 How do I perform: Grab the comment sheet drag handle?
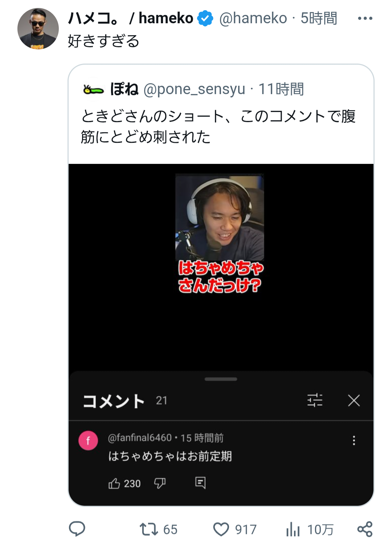[221, 379]
